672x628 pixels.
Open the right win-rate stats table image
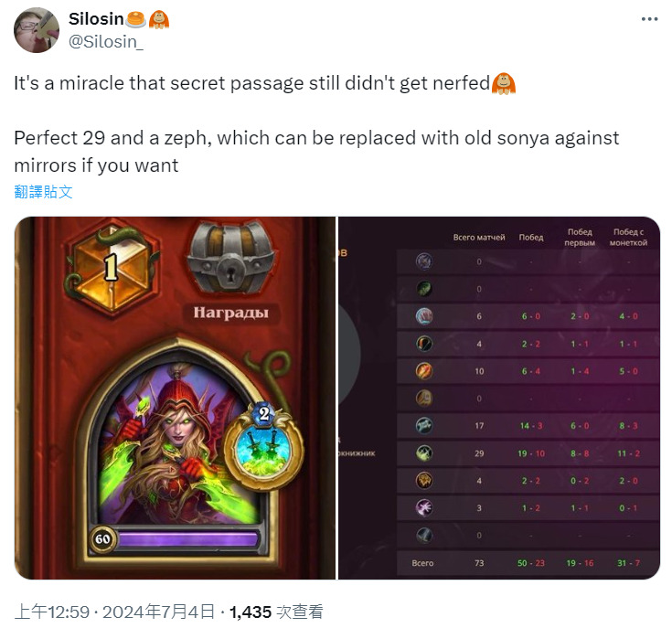499,398
